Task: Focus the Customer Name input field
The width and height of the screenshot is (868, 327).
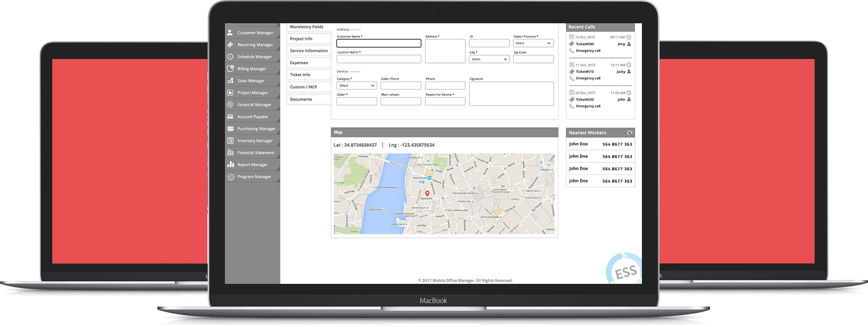Action: pyautogui.click(x=378, y=43)
